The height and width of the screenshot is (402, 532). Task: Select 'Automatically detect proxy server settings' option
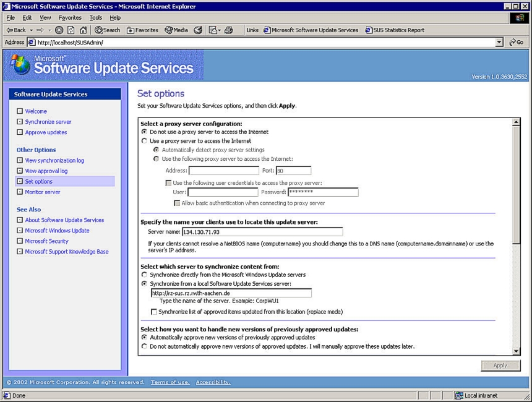pyautogui.click(x=156, y=150)
